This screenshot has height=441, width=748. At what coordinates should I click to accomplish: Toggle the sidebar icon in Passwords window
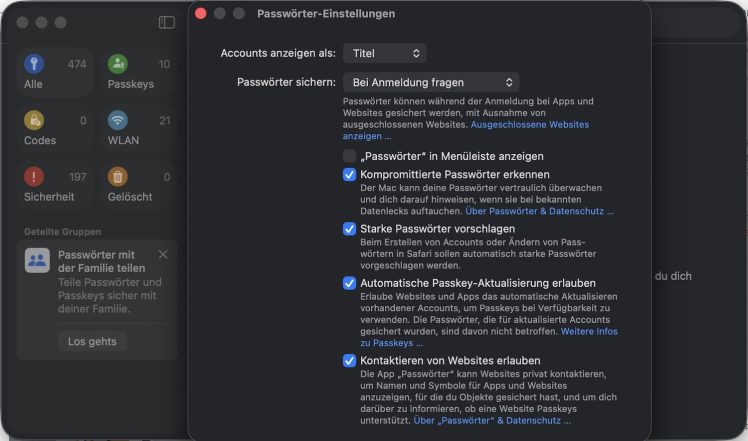click(166, 22)
